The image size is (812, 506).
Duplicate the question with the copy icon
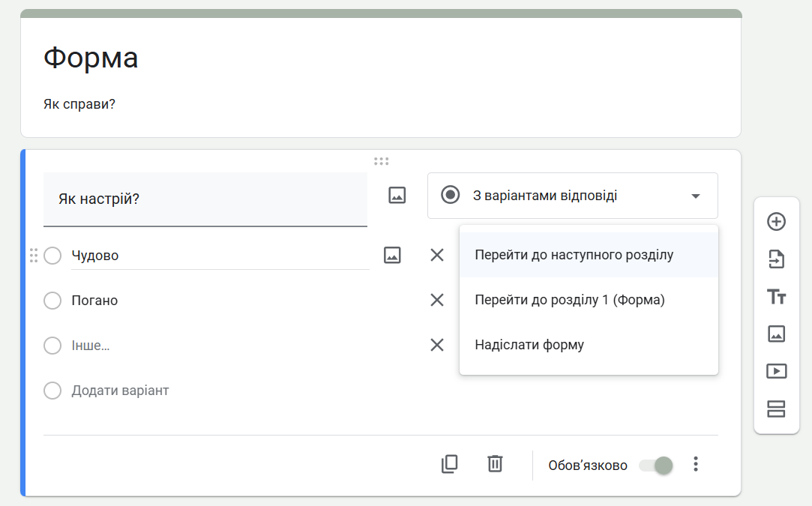pos(449,464)
